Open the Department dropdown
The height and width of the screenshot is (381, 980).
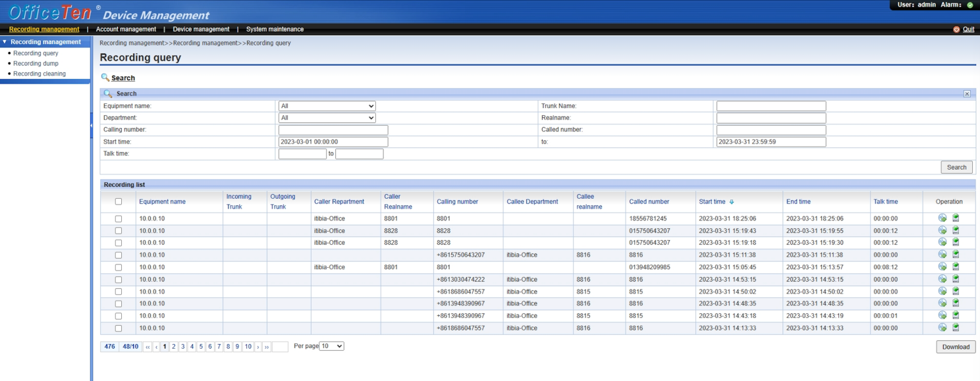coord(327,118)
